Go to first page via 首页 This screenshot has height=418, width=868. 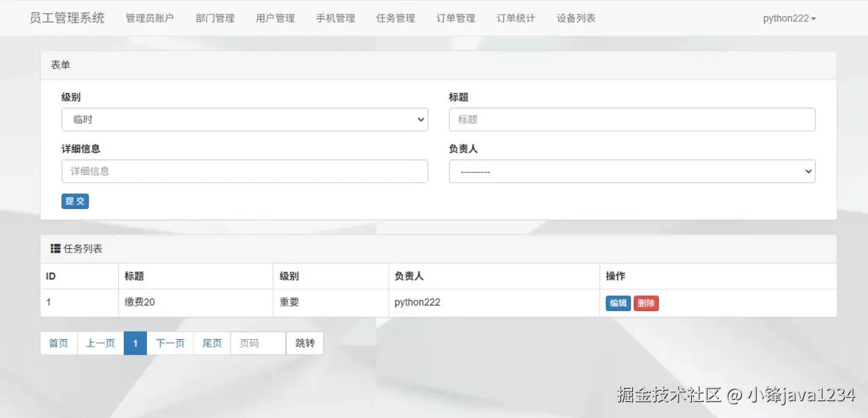point(59,343)
